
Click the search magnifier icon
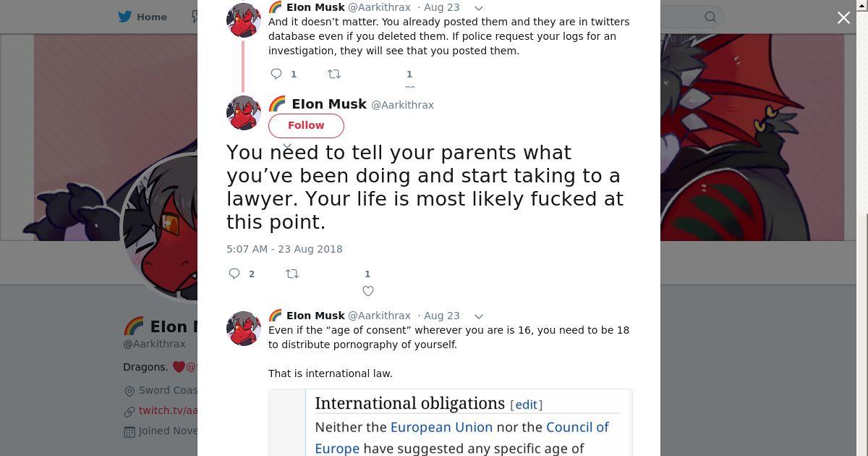click(x=710, y=17)
